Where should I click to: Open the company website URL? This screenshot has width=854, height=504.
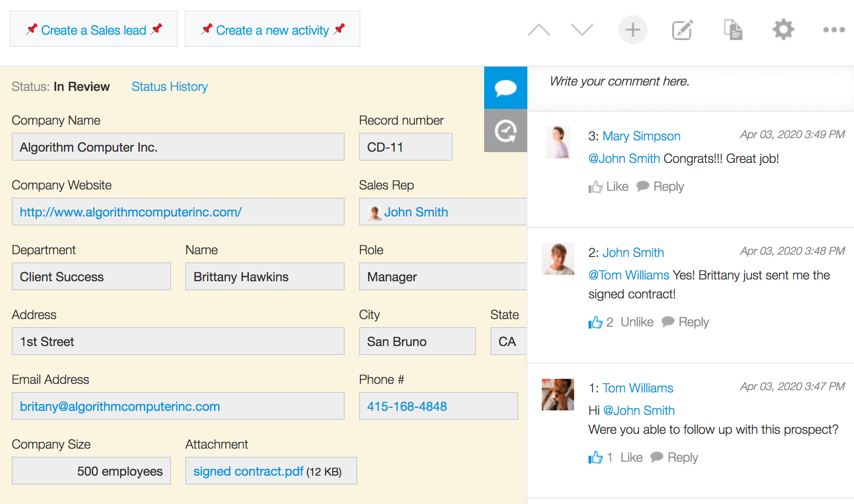coord(130,211)
